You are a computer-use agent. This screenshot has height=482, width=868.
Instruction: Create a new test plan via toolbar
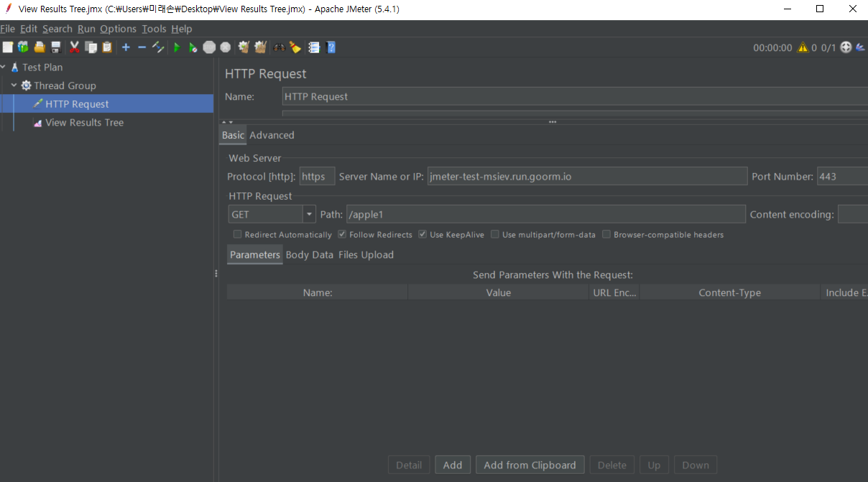tap(7, 47)
